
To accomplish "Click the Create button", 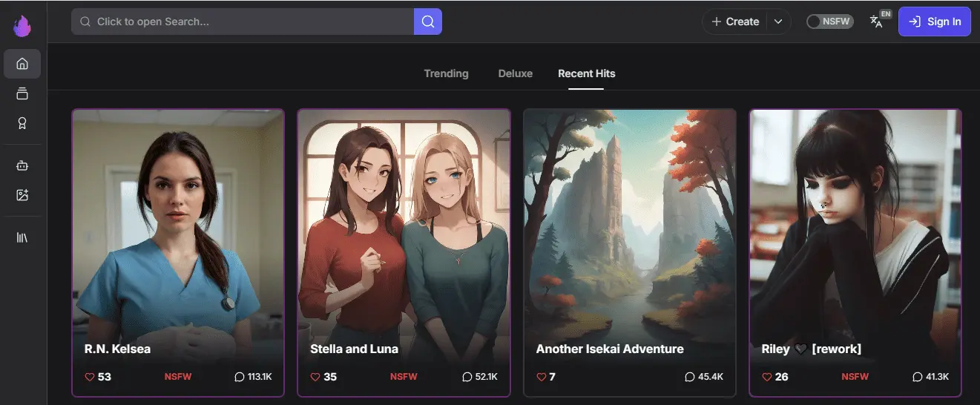I will click(x=735, y=22).
